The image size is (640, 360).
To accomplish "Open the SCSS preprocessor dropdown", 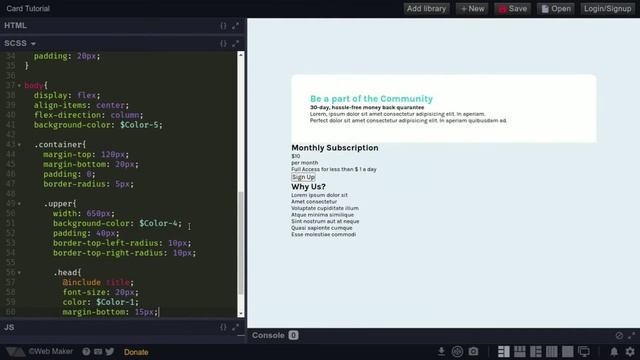I will [x=20, y=43].
